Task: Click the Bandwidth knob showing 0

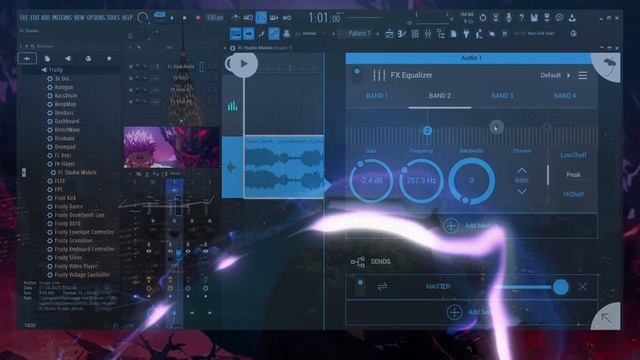Action: tap(471, 180)
